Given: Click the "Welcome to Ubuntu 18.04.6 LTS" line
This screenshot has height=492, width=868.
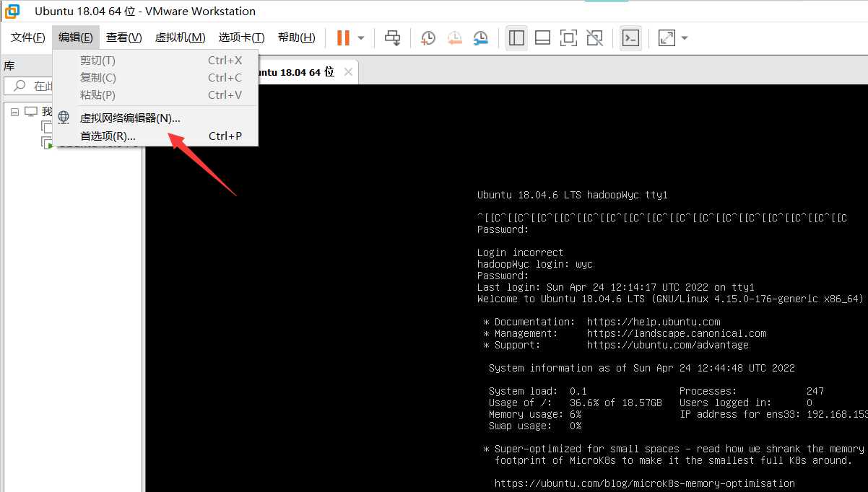Looking at the screenshot, I should point(670,299).
